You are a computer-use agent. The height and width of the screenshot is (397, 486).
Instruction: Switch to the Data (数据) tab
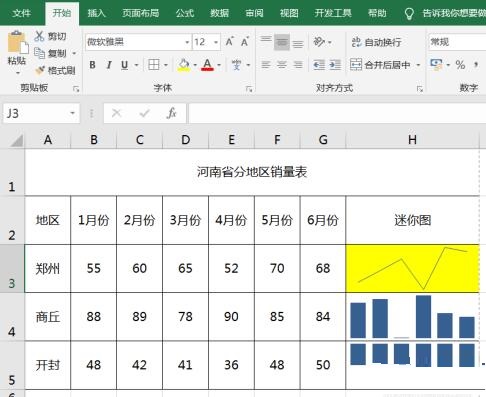[219, 13]
